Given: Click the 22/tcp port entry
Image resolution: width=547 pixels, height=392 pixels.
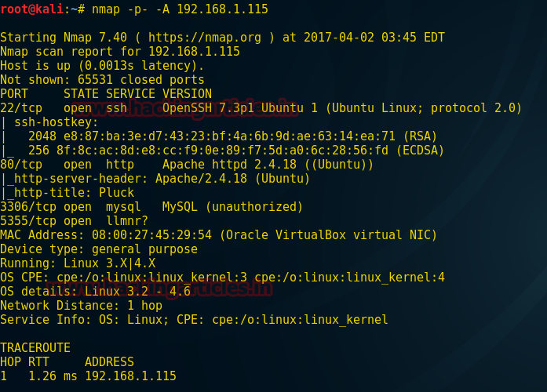Looking at the screenshot, I should [x=20, y=108].
